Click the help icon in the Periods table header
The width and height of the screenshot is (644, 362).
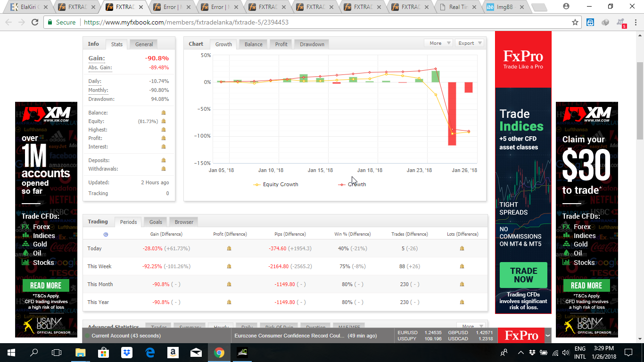click(106, 234)
